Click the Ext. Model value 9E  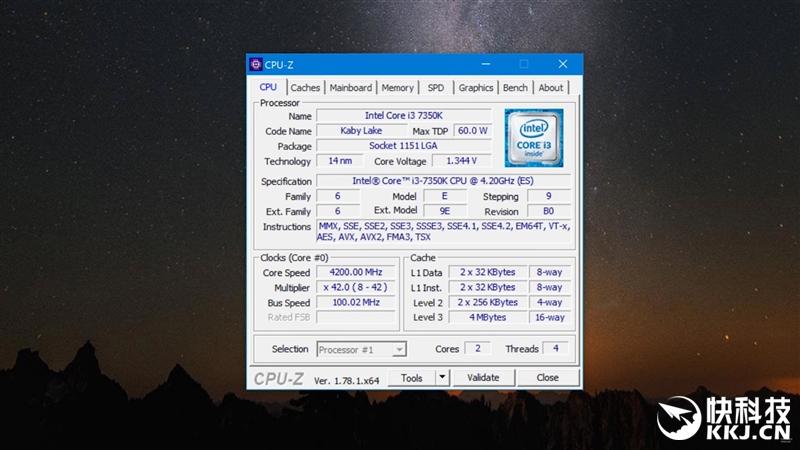[444, 211]
